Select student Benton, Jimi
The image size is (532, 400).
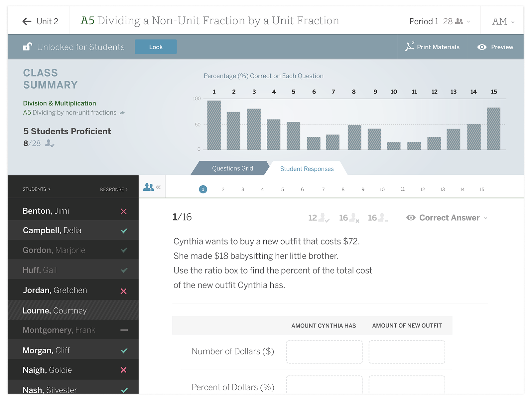tap(73, 211)
